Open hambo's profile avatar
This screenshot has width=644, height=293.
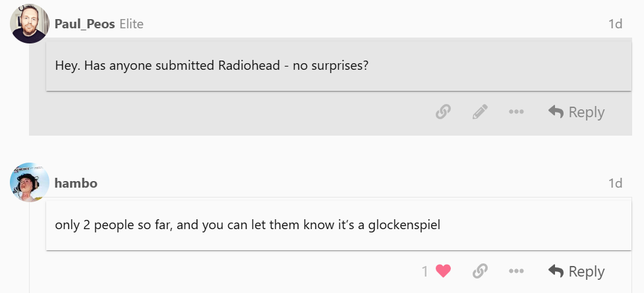pos(30,182)
